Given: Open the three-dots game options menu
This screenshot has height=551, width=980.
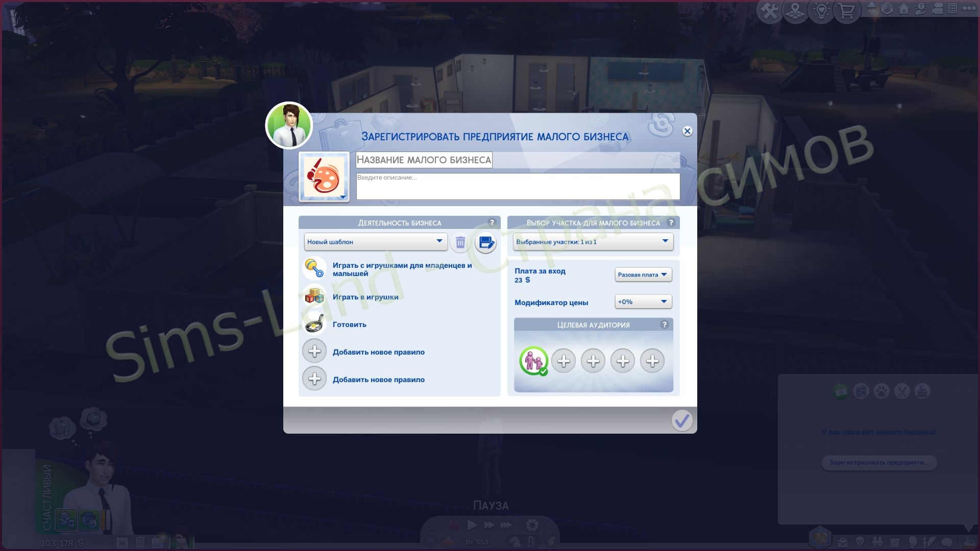Looking at the screenshot, I should (969, 9).
